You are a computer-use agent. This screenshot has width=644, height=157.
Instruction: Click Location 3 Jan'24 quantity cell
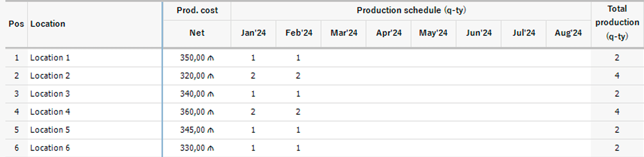[x=253, y=94]
